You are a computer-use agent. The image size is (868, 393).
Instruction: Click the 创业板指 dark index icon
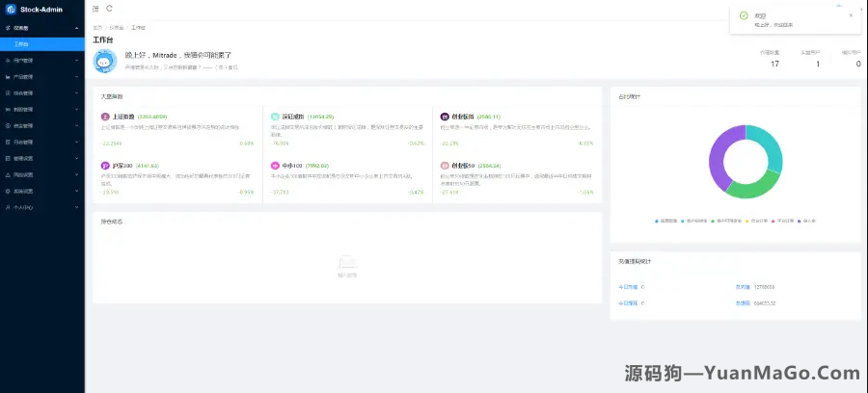[x=445, y=116]
